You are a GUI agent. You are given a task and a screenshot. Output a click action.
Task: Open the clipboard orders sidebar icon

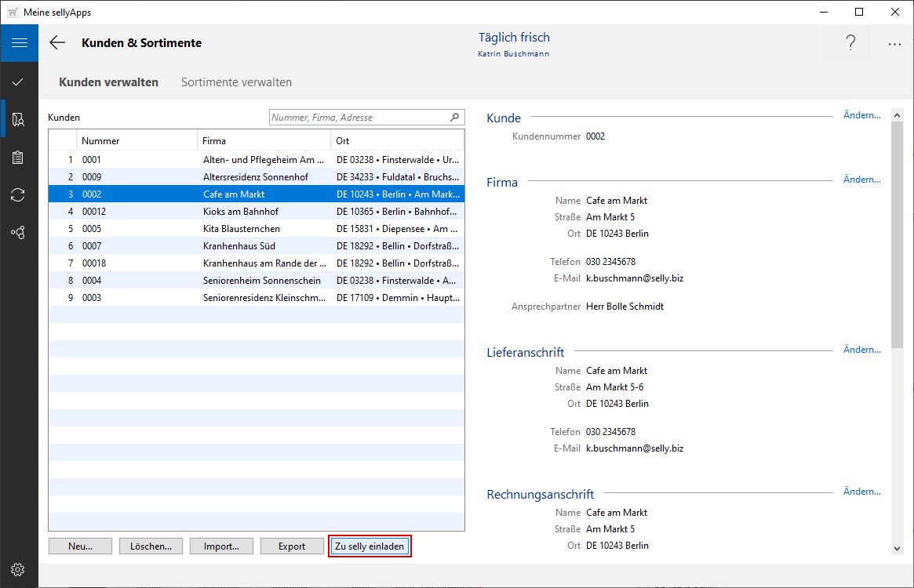click(18, 158)
